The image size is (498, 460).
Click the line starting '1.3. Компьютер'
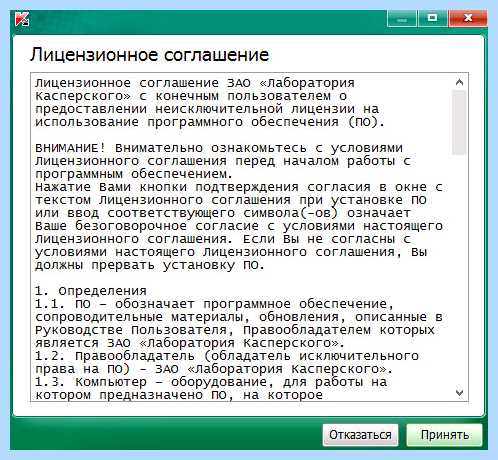[x=211, y=382]
